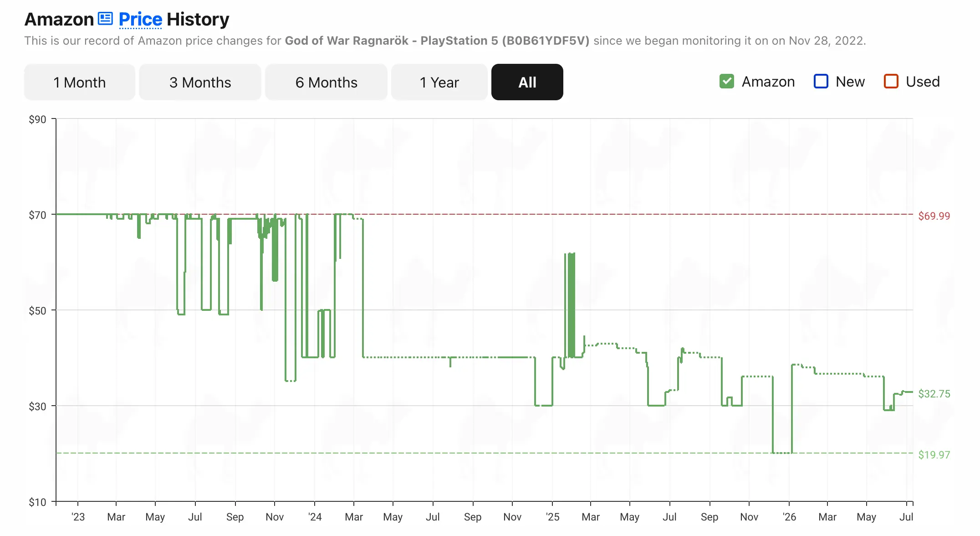Select the 1 Month range tab

(80, 82)
